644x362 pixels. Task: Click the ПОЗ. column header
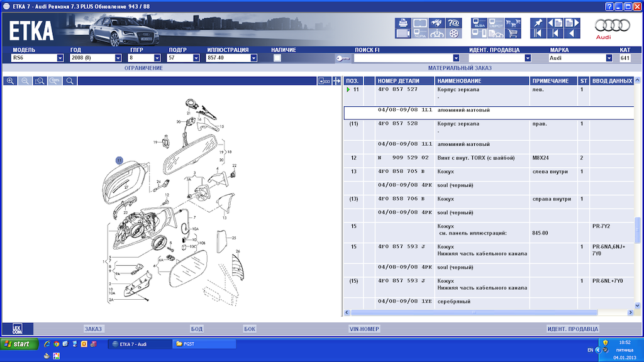pos(353,81)
